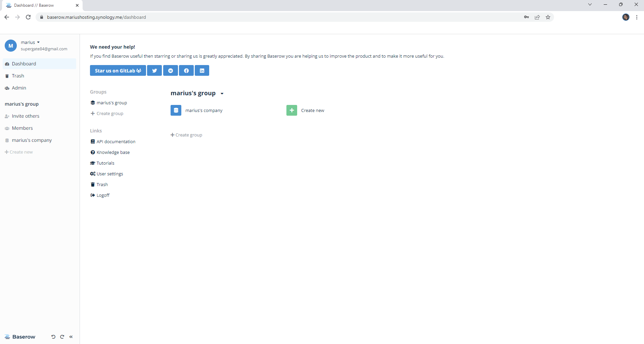Image resolution: width=644 pixels, height=344 pixels.
Task: Click Create new label beside green plus
Action: (313, 110)
